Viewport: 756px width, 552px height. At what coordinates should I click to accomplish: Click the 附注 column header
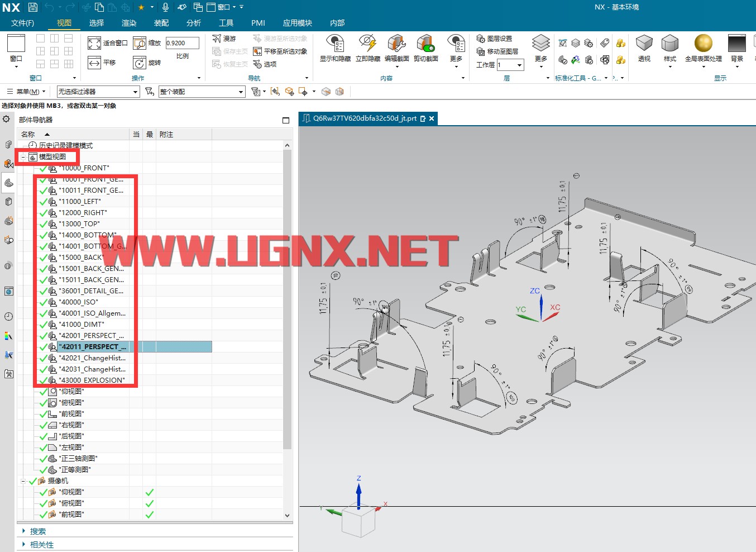184,134
